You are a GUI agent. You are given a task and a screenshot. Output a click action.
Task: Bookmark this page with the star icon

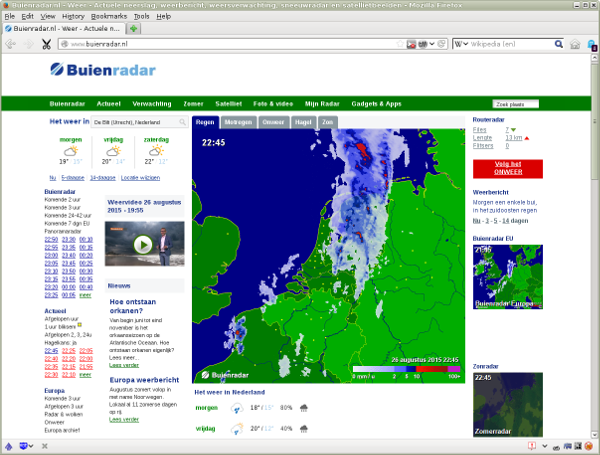[400, 44]
